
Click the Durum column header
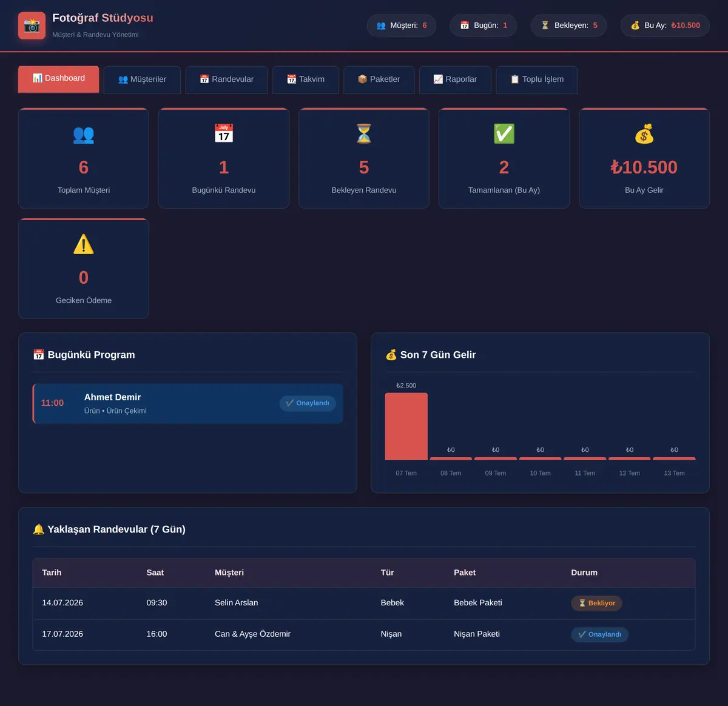pyautogui.click(x=584, y=573)
